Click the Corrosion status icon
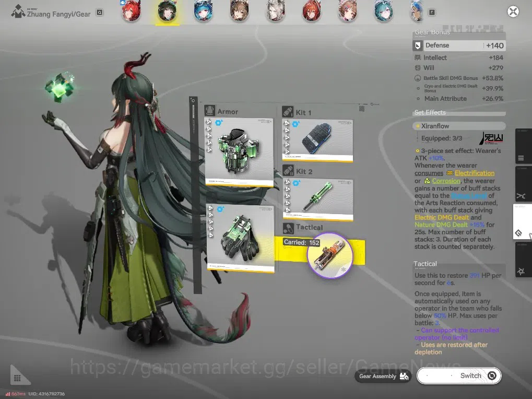 click(x=427, y=181)
